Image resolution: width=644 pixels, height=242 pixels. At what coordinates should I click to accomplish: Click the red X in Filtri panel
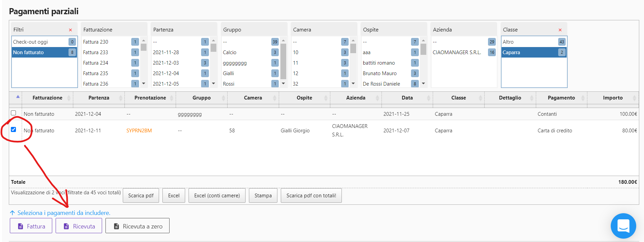click(71, 30)
